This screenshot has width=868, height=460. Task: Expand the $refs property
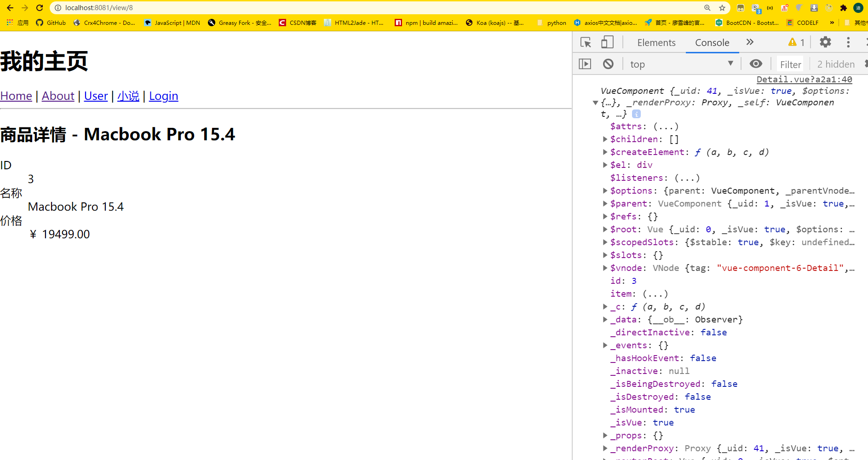tap(605, 216)
